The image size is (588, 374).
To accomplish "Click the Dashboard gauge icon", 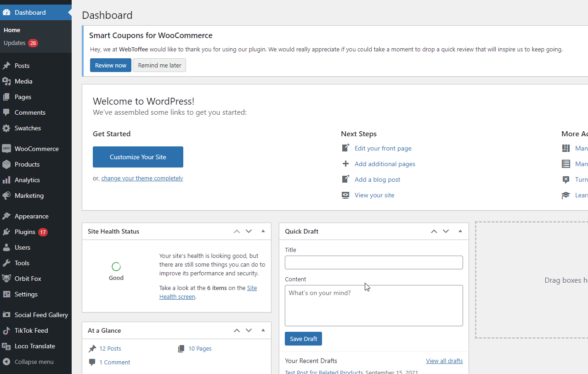I will coord(6,12).
